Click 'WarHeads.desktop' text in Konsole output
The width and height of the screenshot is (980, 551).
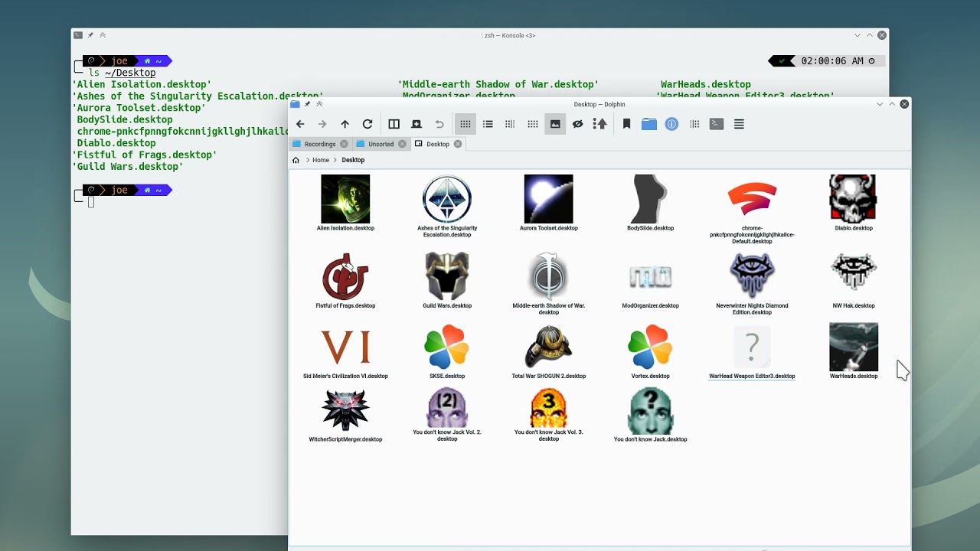click(706, 84)
